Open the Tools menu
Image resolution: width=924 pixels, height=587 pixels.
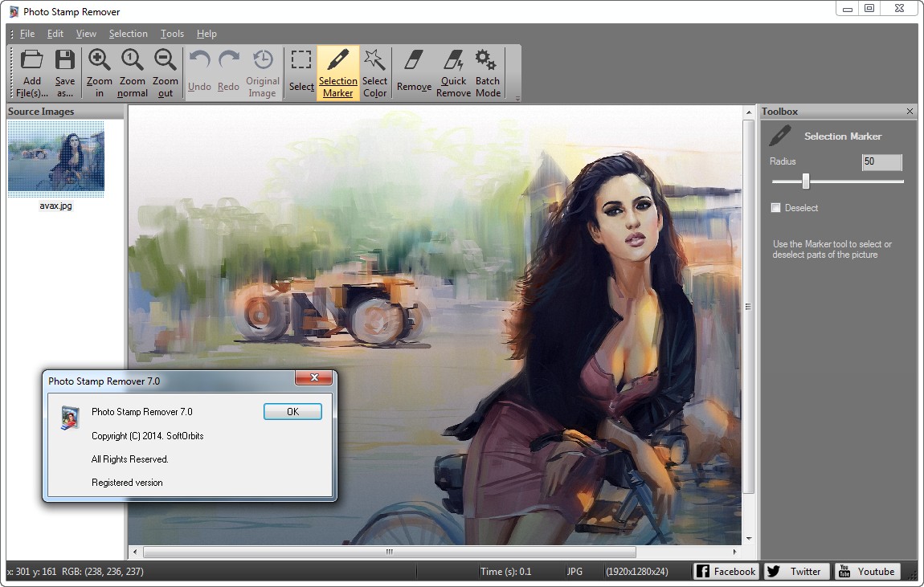[172, 34]
